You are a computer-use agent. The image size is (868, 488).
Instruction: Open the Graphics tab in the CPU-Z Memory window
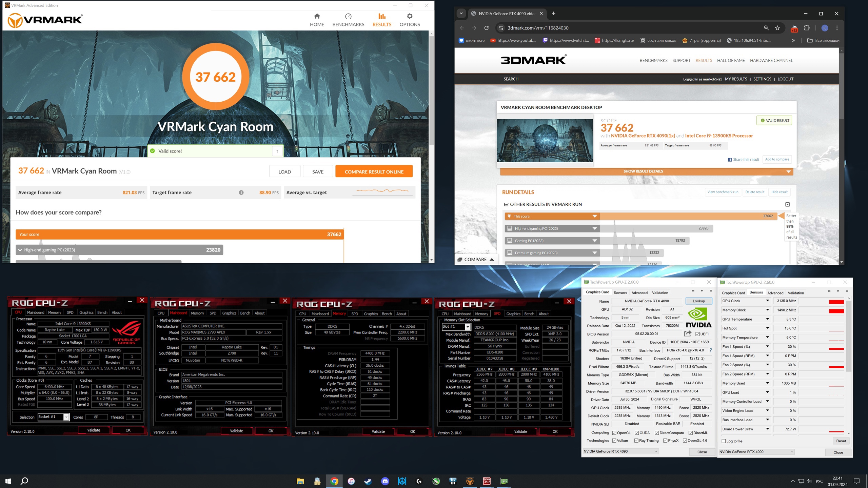tap(371, 314)
